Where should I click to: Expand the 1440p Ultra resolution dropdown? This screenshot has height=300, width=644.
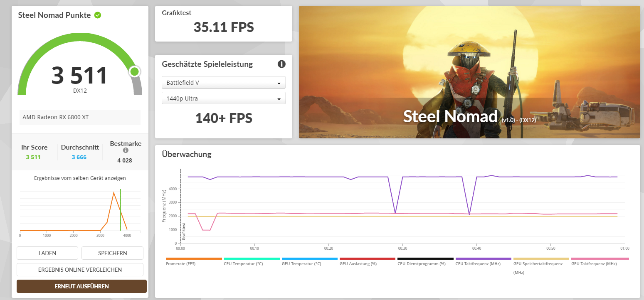pos(224,98)
